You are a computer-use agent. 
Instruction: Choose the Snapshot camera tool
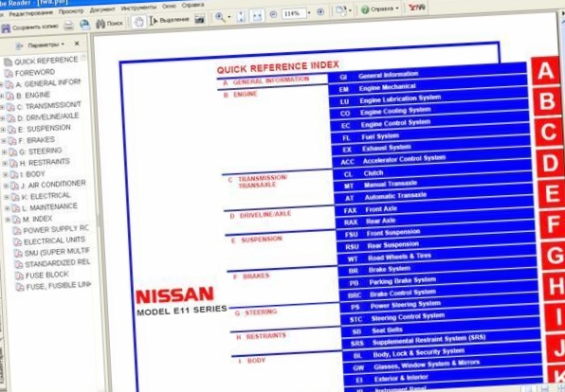[x=200, y=19]
